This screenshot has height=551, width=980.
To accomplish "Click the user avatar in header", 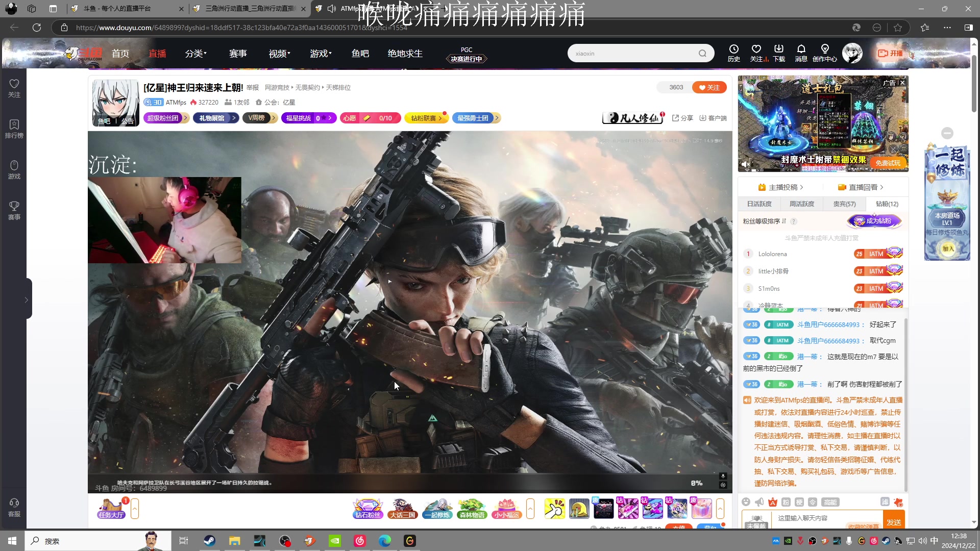I will coord(852,53).
